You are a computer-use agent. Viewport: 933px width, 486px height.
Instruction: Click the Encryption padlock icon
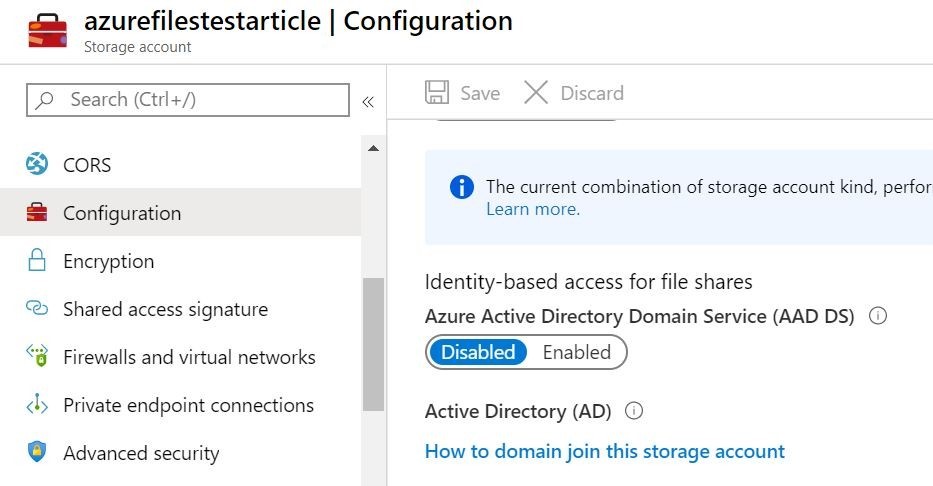(37, 261)
